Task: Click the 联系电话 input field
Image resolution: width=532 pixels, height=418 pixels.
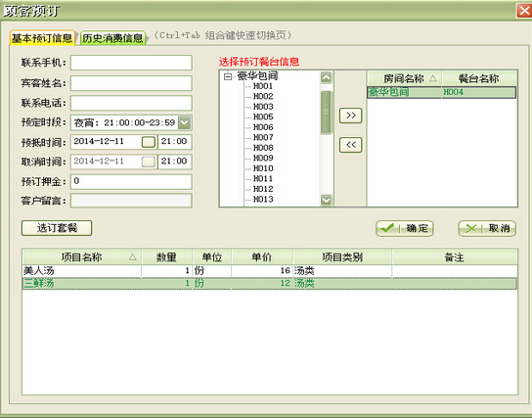Action: click(131, 103)
